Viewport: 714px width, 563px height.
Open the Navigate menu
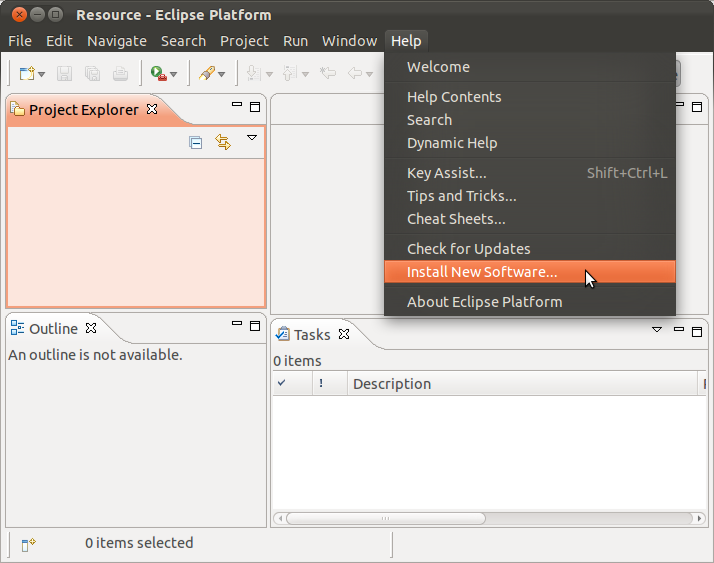point(117,41)
